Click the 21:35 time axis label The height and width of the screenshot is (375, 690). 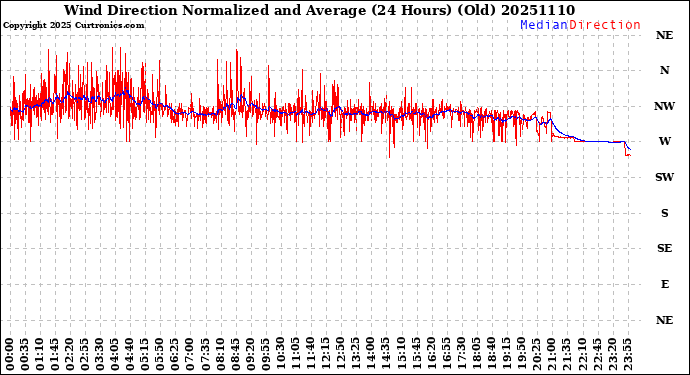click(566, 354)
